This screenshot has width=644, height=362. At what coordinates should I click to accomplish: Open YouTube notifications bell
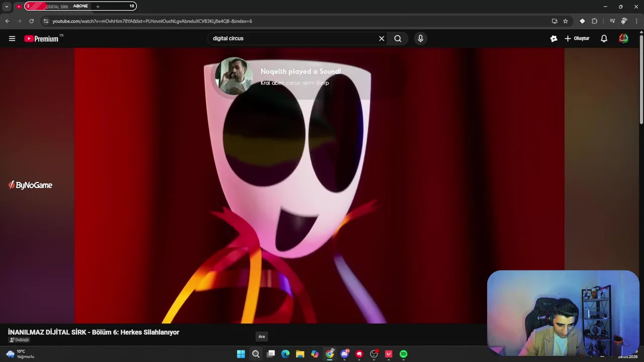[x=604, y=39]
